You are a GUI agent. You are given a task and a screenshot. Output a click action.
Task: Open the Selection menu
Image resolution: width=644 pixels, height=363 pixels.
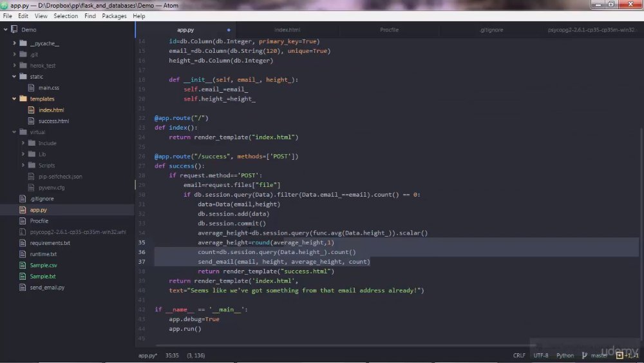pyautogui.click(x=66, y=16)
